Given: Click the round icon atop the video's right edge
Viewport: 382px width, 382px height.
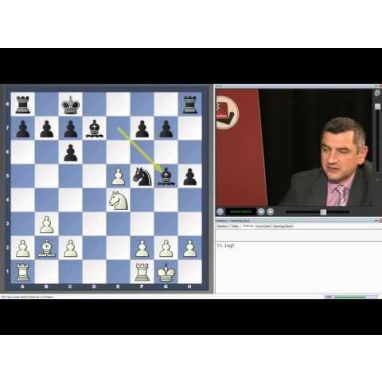Looking at the screenshot, I should coord(377,93).
